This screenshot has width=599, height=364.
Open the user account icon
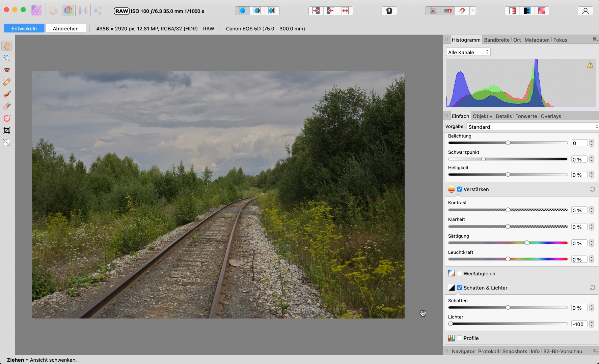coord(585,11)
